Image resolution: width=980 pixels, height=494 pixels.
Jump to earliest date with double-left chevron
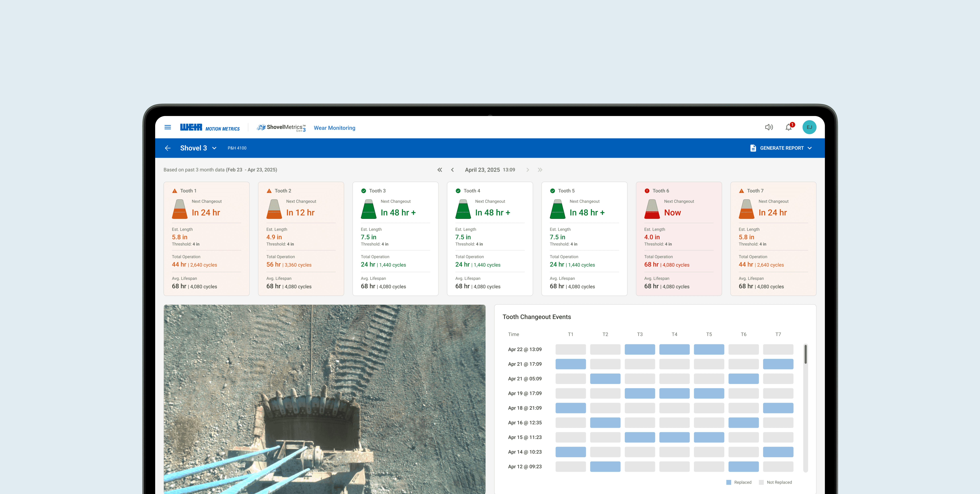(x=439, y=170)
